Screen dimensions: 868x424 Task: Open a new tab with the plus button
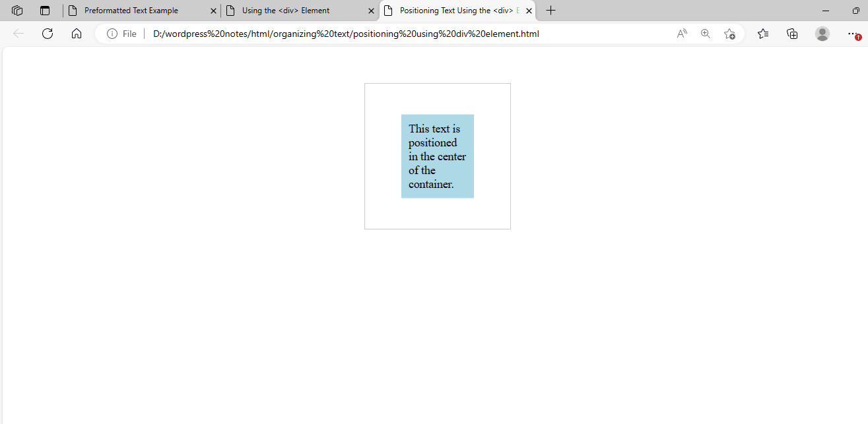click(x=551, y=11)
